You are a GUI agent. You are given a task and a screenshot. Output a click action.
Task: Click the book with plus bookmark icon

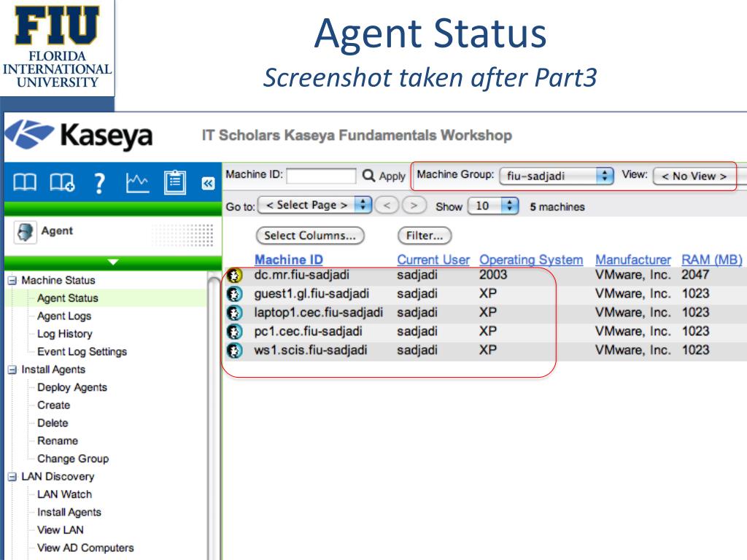point(62,183)
